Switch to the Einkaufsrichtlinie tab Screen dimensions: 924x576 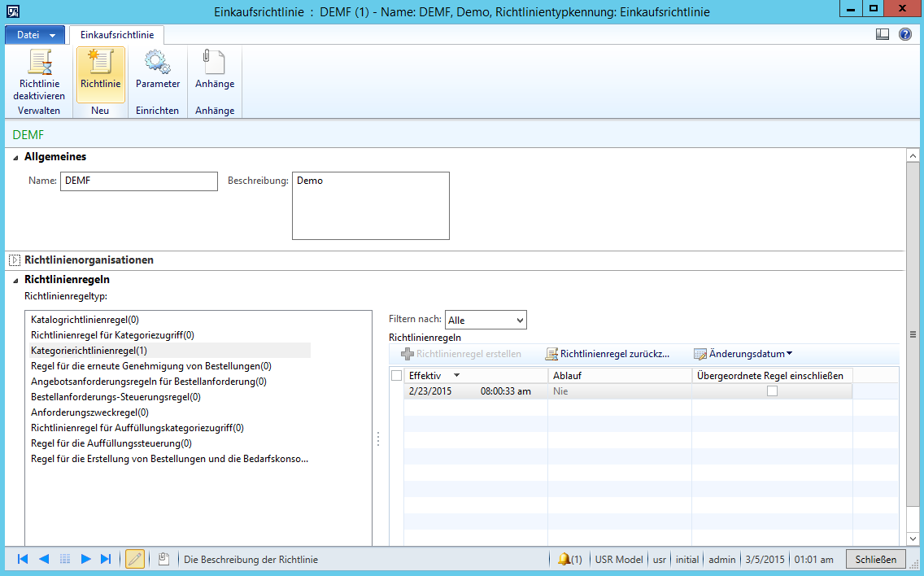(116, 35)
